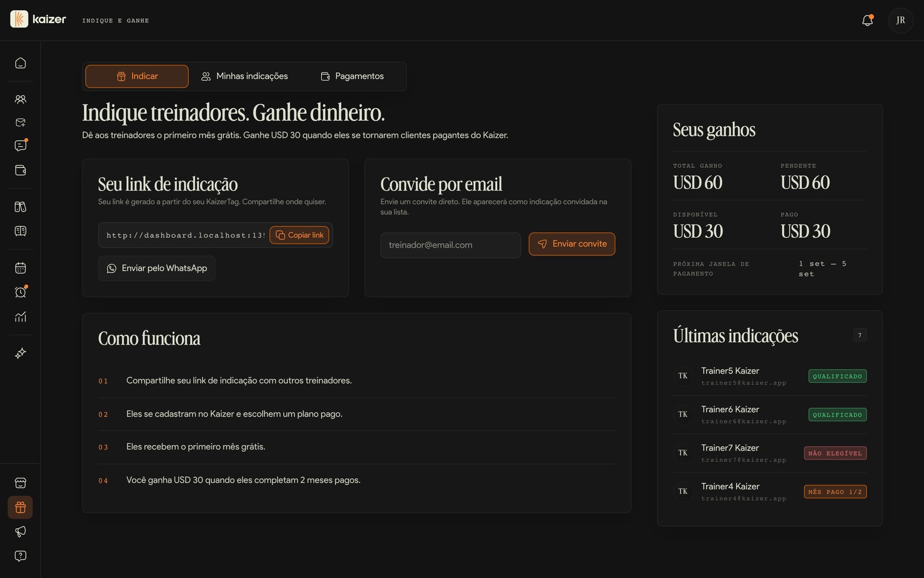
Task: Select the Trainer6 Kaizer referral row
Action: [x=770, y=414]
